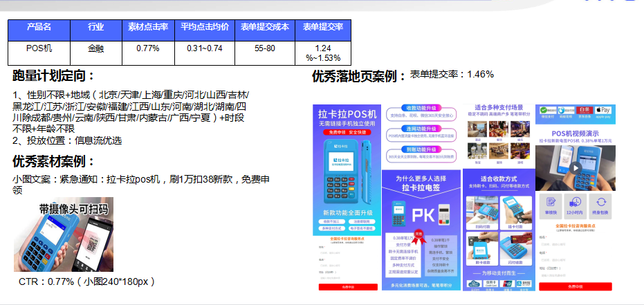The image size is (644, 305).
Task: Click the red 免费申领 button on left landing page
Action: point(348,286)
